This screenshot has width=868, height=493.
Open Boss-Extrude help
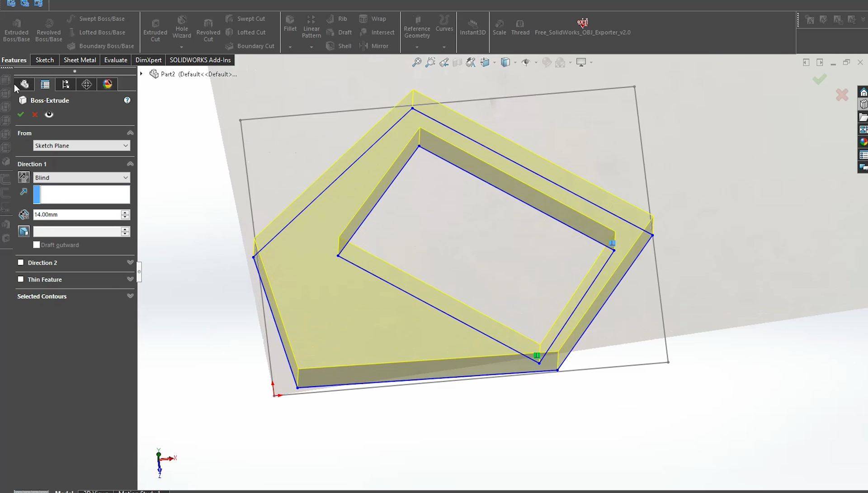pos(127,100)
